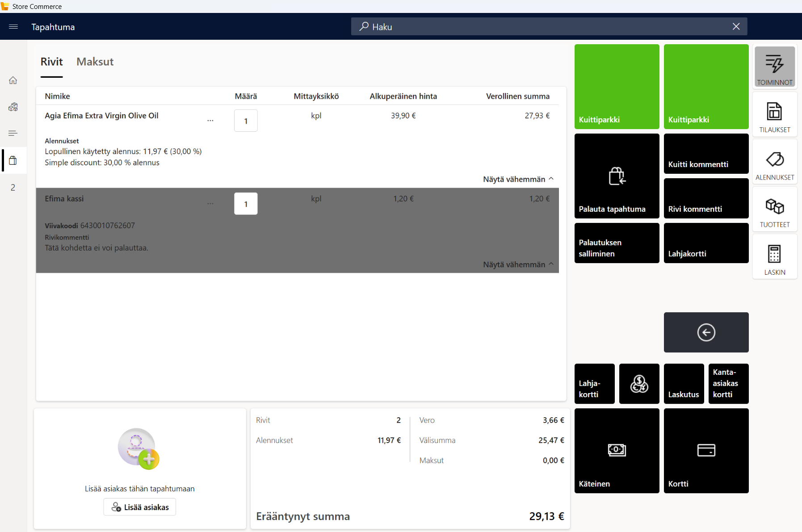802x532 pixels.
Task: Click the Vero 3,66 € value
Action: point(554,420)
